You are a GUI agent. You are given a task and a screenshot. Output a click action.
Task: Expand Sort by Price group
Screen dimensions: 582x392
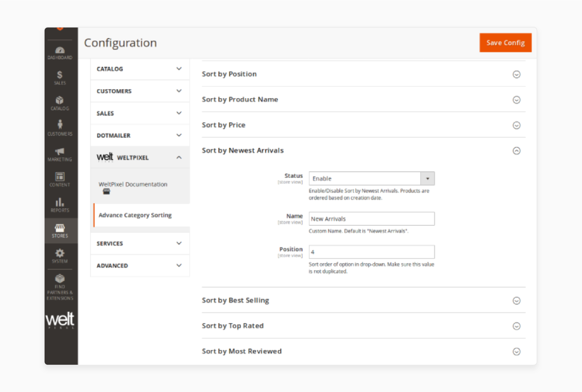(x=363, y=125)
